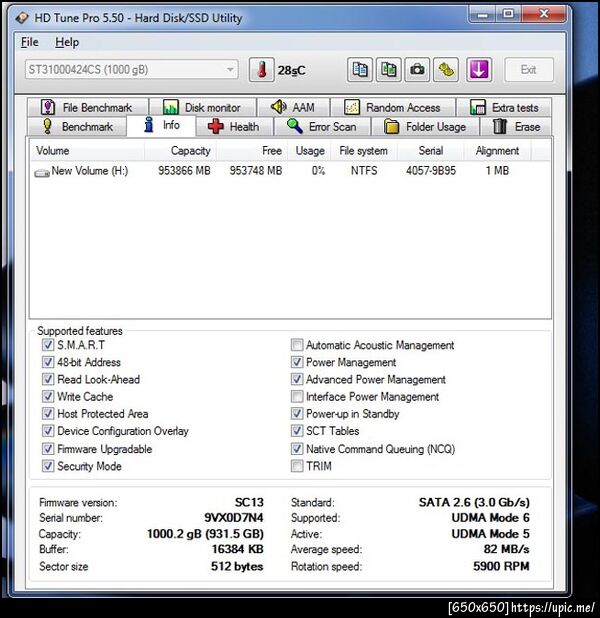Viewport: 600px width, 618px height.
Task: Click the camera save screenshot icon
Action: click(x=417, y=70)
